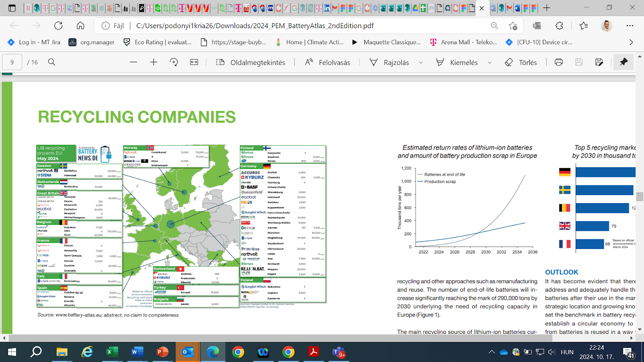The height and width of the screenshot is (362, 644).
Task: Click the browser forward arrow
Action: click(36, 26)
